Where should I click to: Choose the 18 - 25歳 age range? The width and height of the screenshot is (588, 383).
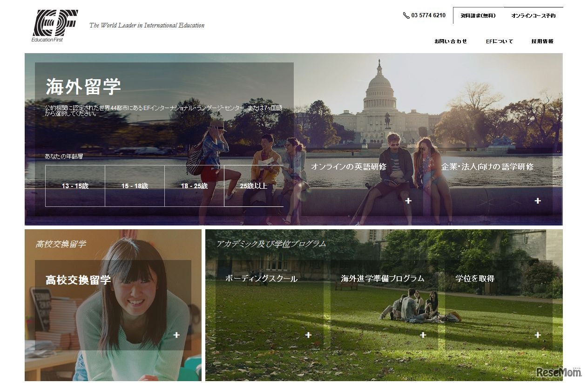click(194, 186)
